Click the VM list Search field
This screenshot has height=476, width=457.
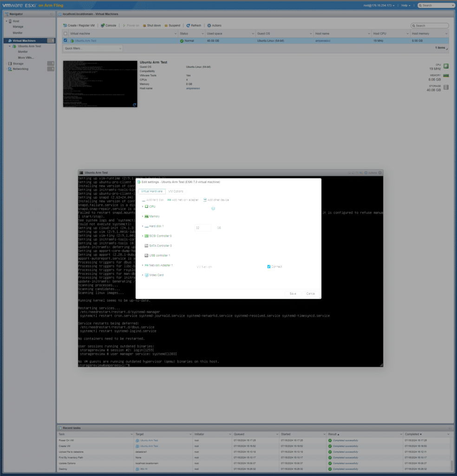click(x=430, y=26)
